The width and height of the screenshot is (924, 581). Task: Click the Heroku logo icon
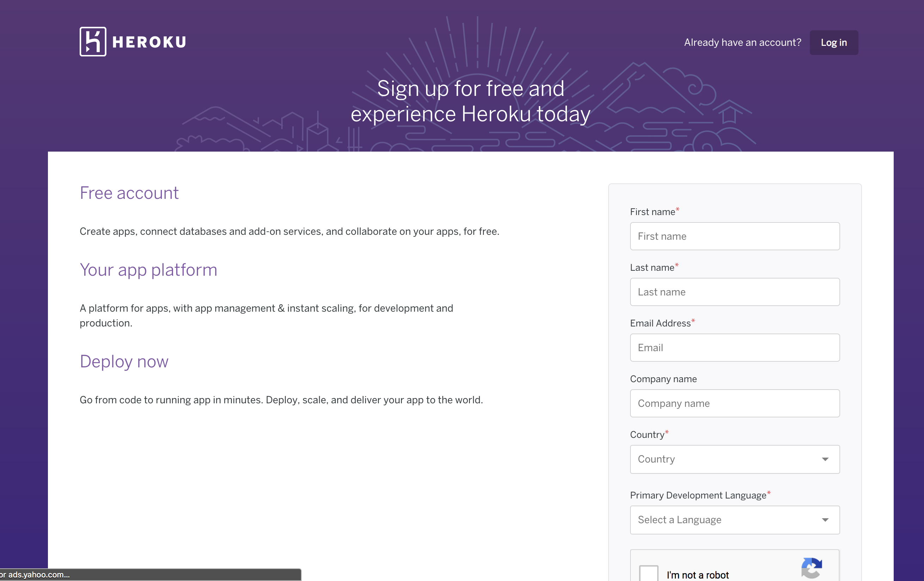tap(93, 42)
